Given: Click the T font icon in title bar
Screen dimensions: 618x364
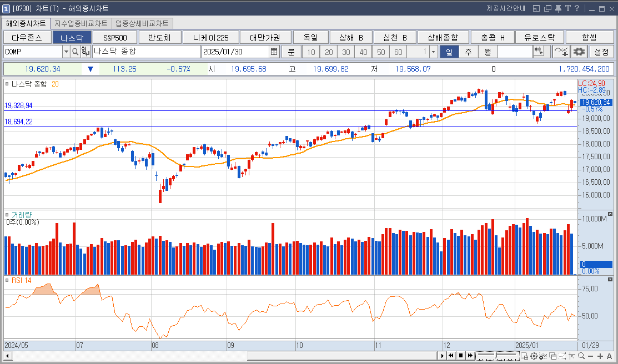Looking at the screenshot, I should (567, 8).
